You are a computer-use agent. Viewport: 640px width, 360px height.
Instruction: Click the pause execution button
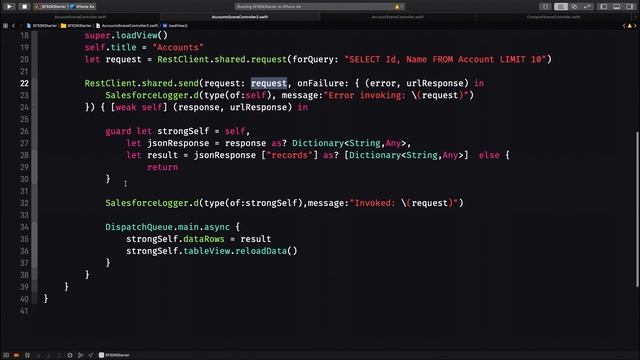tap(27, 355)
